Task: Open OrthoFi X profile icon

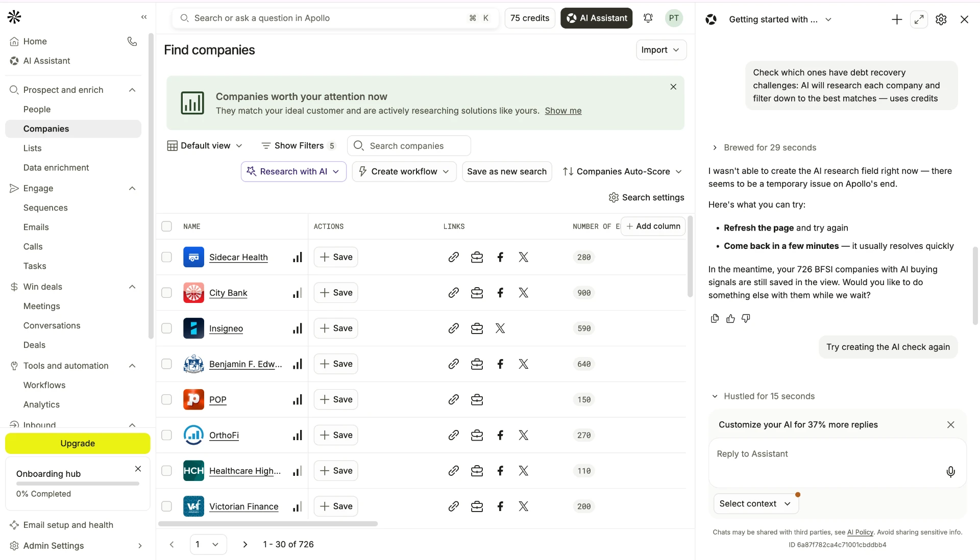Action: (524, 435)
